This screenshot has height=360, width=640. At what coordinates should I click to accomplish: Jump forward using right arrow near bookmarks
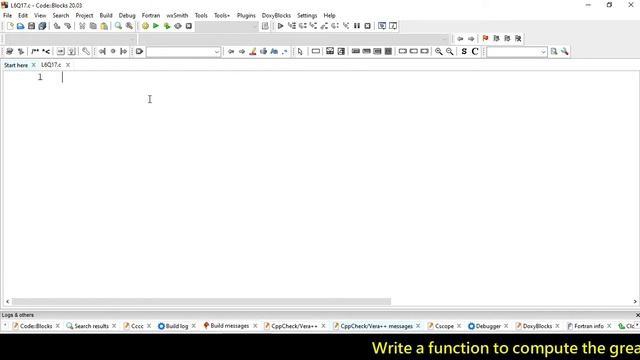point(471,39)
